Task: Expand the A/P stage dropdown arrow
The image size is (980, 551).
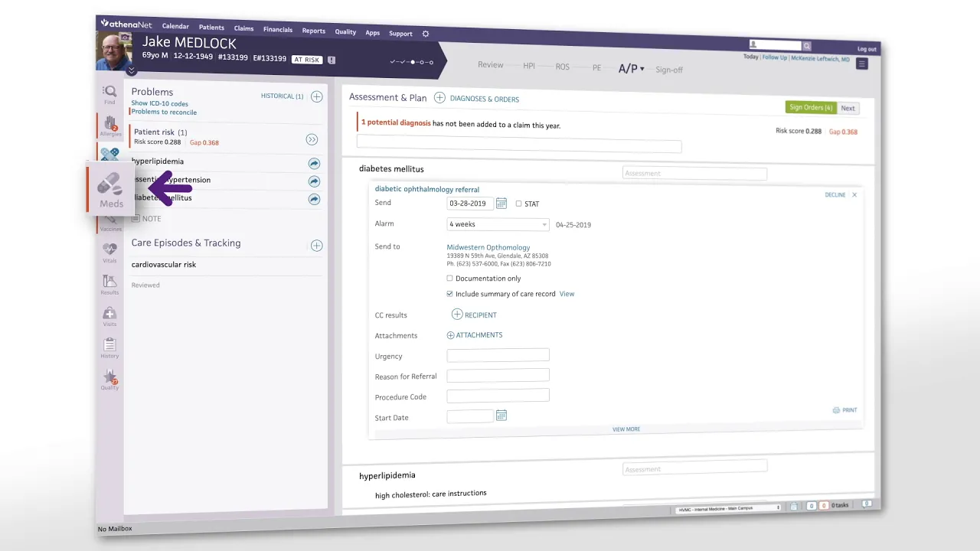Action: (642, 69)
